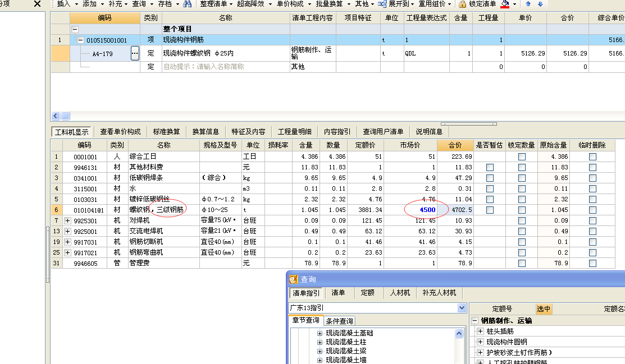Enable 临时删除 checkbox for 螺纹钢 row

[592, 210]
